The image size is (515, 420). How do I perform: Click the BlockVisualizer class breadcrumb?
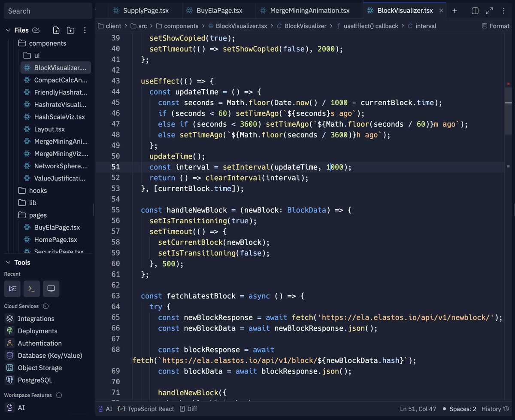pyautogui.click(x=302, y=26)
